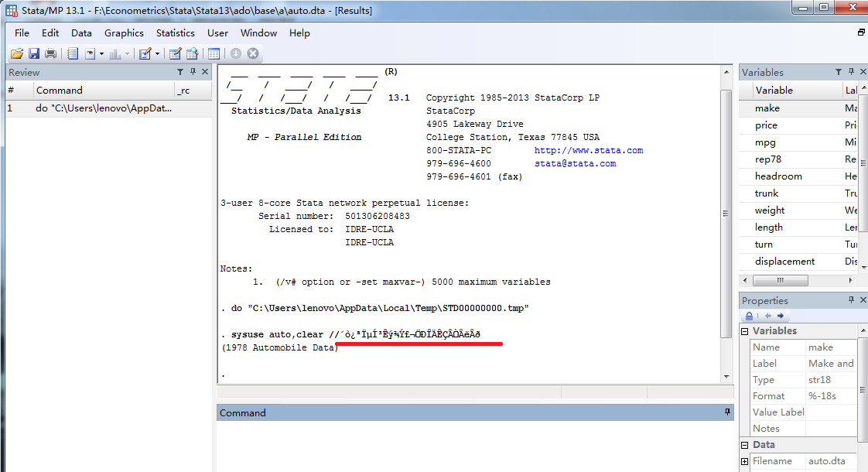This screenshot has height=472, width=868.
Task: Open the Graphics menu
Action: coord(124,33)
